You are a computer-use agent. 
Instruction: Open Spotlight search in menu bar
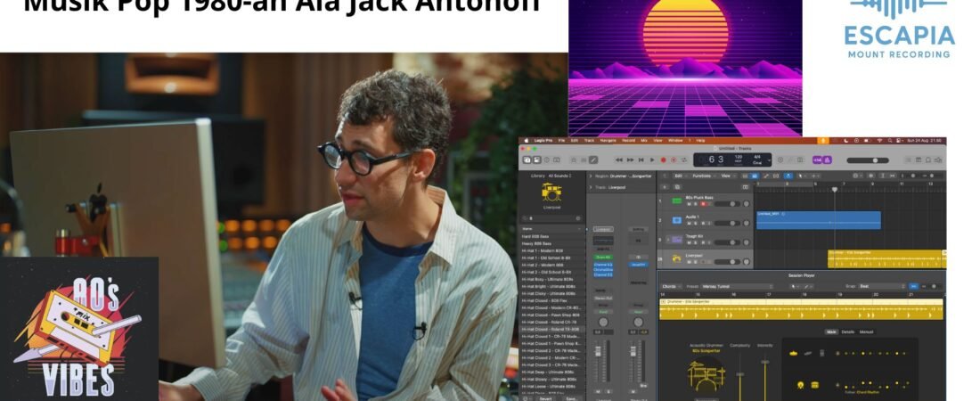point(890,141)
